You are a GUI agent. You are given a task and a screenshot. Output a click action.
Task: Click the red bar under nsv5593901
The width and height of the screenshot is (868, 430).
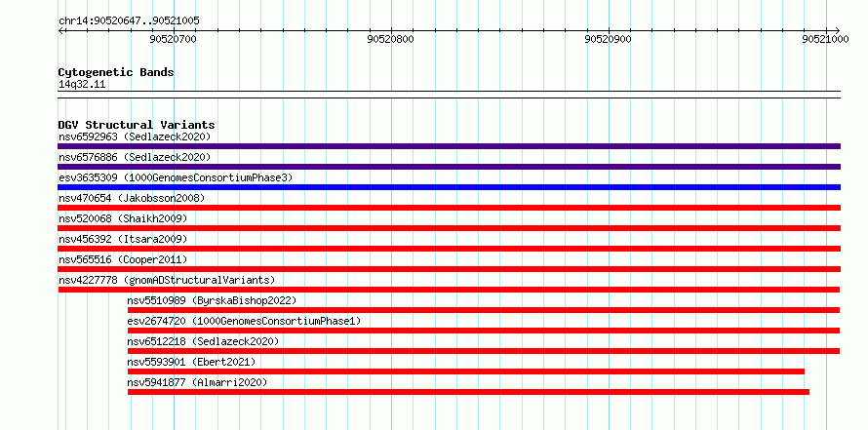click(x=466, y=371)
